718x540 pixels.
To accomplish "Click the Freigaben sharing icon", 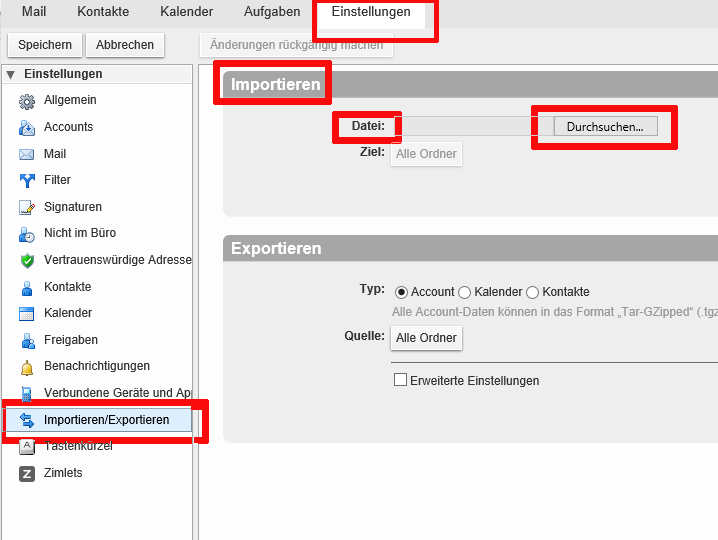I will 28,341.
